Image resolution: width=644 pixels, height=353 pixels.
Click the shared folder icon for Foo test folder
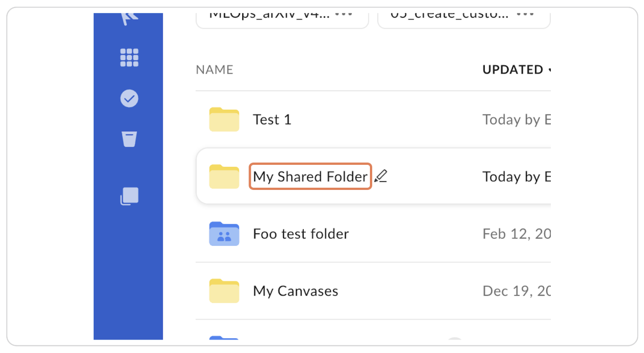coord(224,233)
